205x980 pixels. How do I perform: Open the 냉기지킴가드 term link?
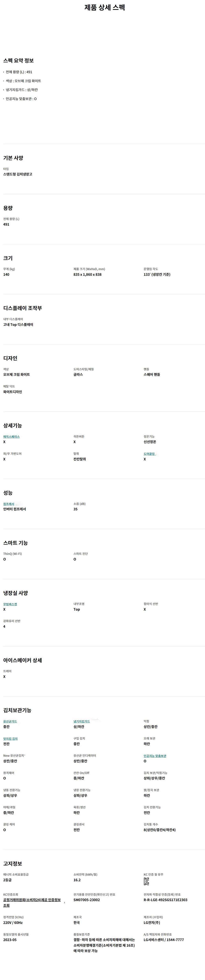(x=82, y=721)
